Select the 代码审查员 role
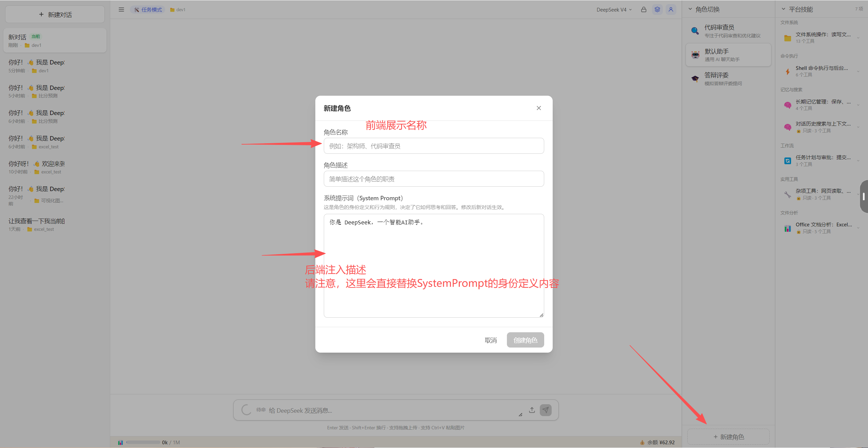 pos(728,31)
